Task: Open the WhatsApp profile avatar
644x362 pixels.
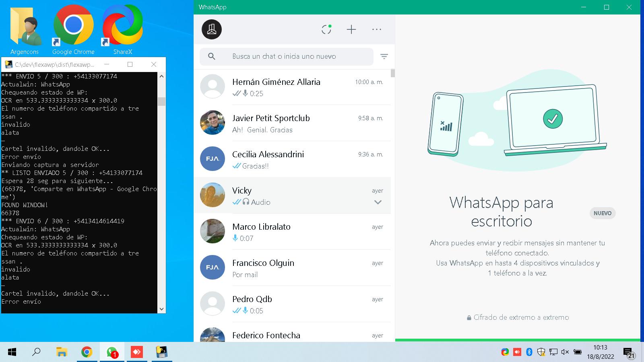Action: pos(212,29)
